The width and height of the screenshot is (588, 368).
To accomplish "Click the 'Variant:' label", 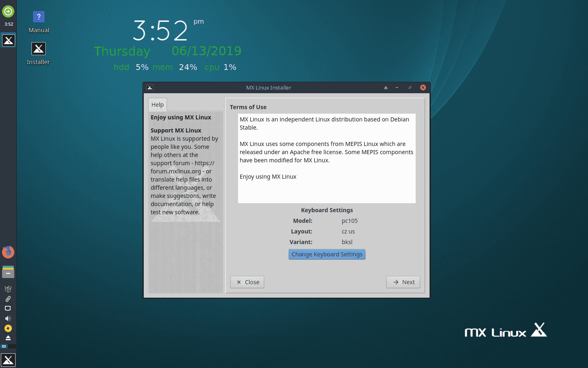I will (301, 242).
